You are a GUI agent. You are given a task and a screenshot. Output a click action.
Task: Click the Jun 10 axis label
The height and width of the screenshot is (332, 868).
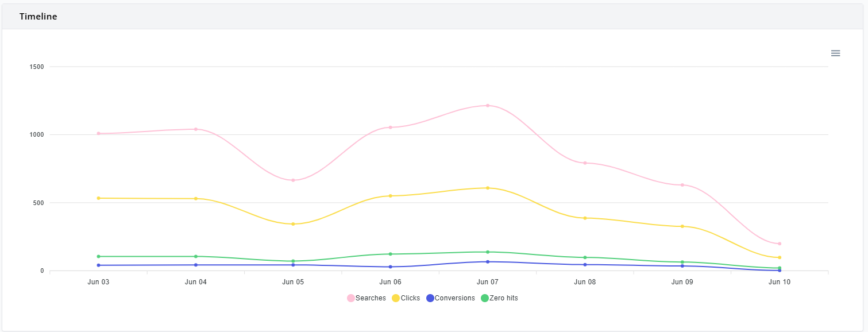(x=779, y=282)
